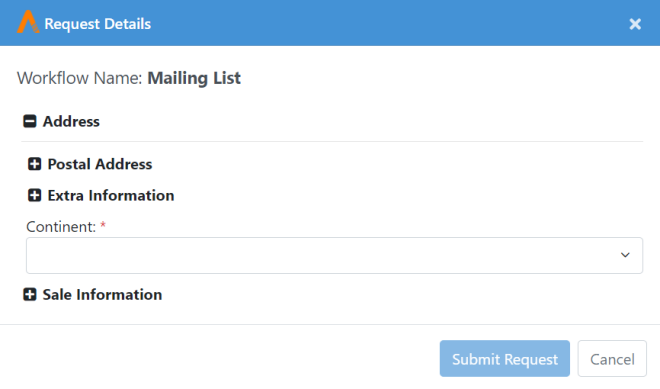
Task: Expand Extra Information using plus icon
Action: point(35,195)
